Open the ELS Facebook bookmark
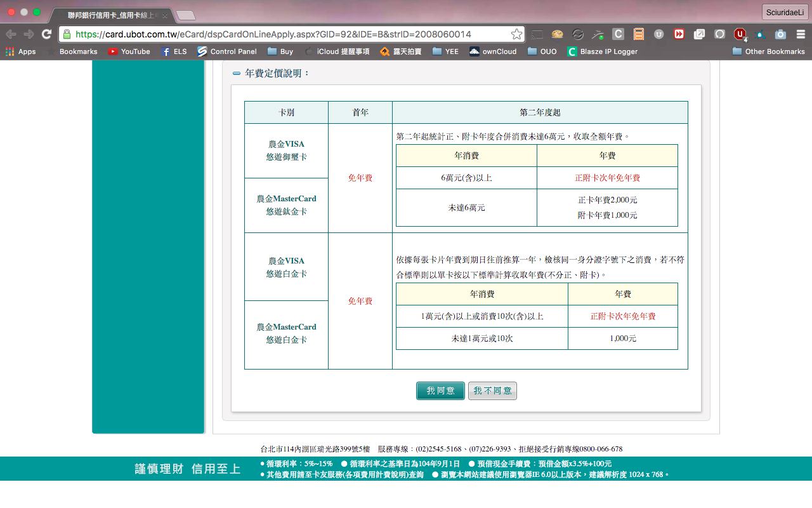This screenshot has width=812, height=508. coord(174,51)
